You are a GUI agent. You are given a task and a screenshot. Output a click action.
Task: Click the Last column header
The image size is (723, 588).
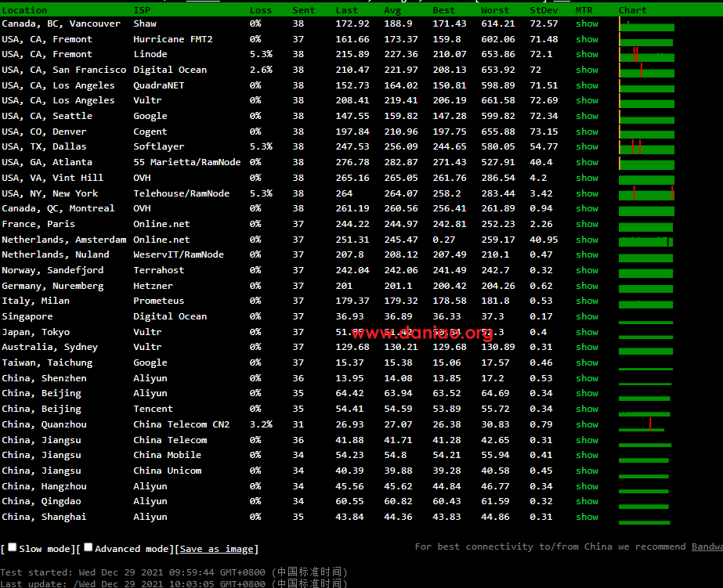click(347, 9)
